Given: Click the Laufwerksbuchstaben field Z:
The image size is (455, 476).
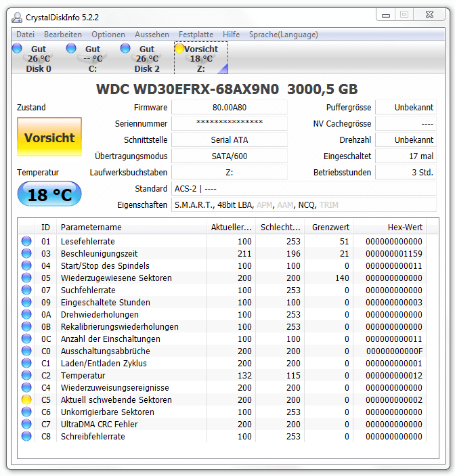Looking at the screenshot, I should pyautogui.click(x=230, y=173).
